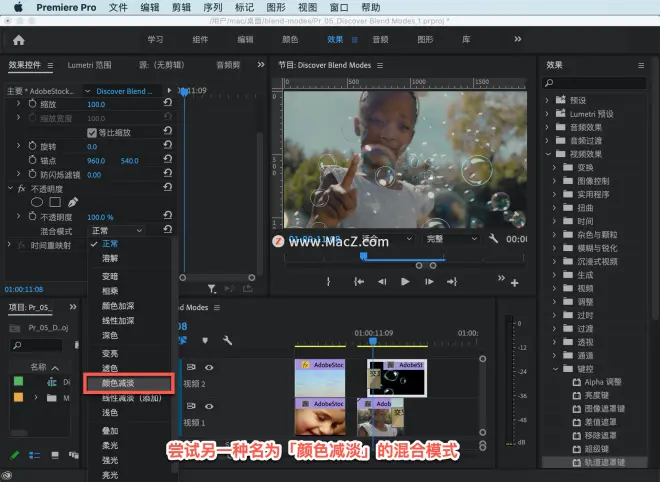
Task: Reset the 防闪烁滤镜 parameter
Action: (168, 173)
